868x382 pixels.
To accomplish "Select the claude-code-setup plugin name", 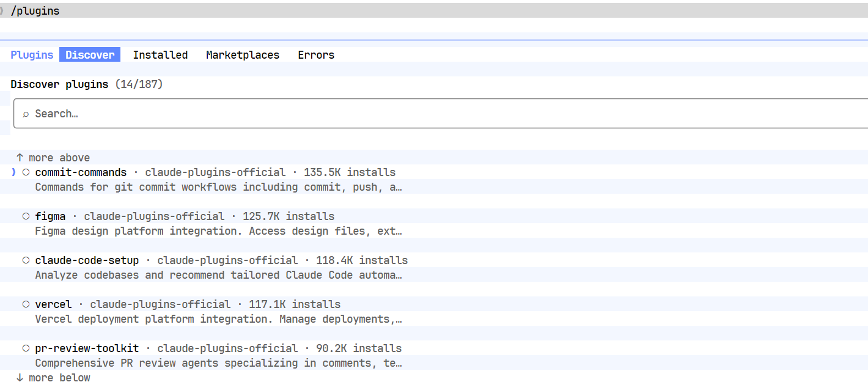I will (x=87, y=260).
